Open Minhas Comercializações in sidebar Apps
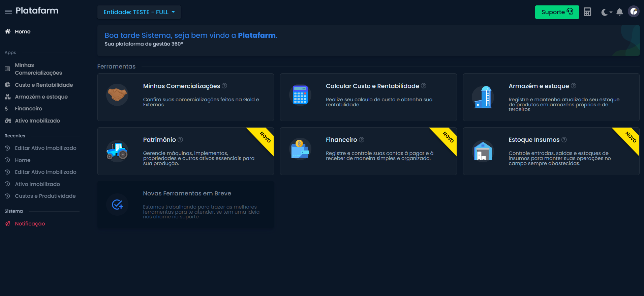Image resolution: width=644 pixels, height=296 pixels. click(x=38, y=69)
